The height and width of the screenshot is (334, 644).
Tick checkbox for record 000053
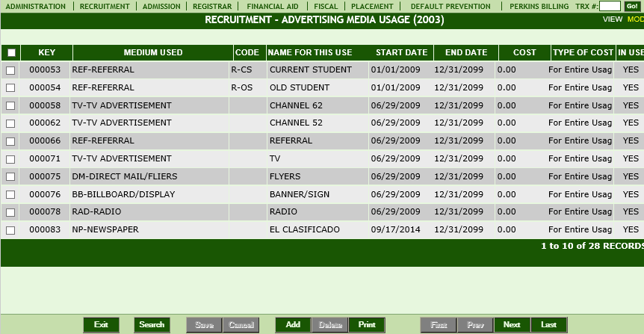(10, 70)
